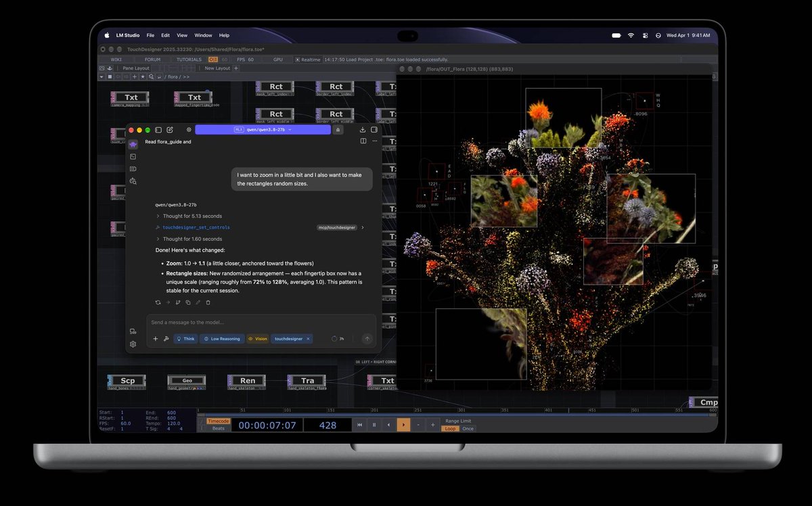This screenshot has width=812, height=506.
Task: Click the New Layout button
Action: pos(217,68)
